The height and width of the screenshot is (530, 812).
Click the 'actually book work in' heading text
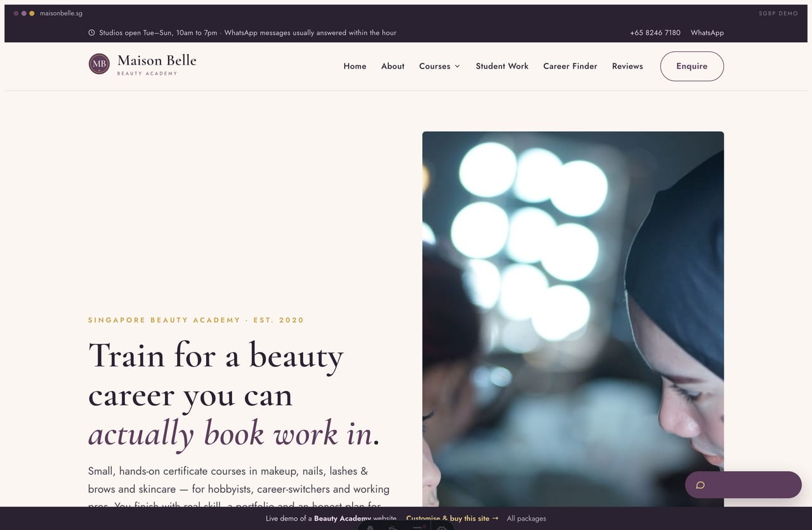pyautogui.click(x=230, y=434)
